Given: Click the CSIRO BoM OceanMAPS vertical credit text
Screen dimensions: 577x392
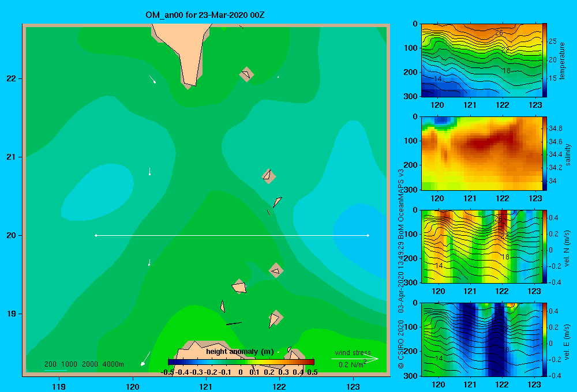Looking at the screenshot, I should pyautogui.click(x=401, y=269).
